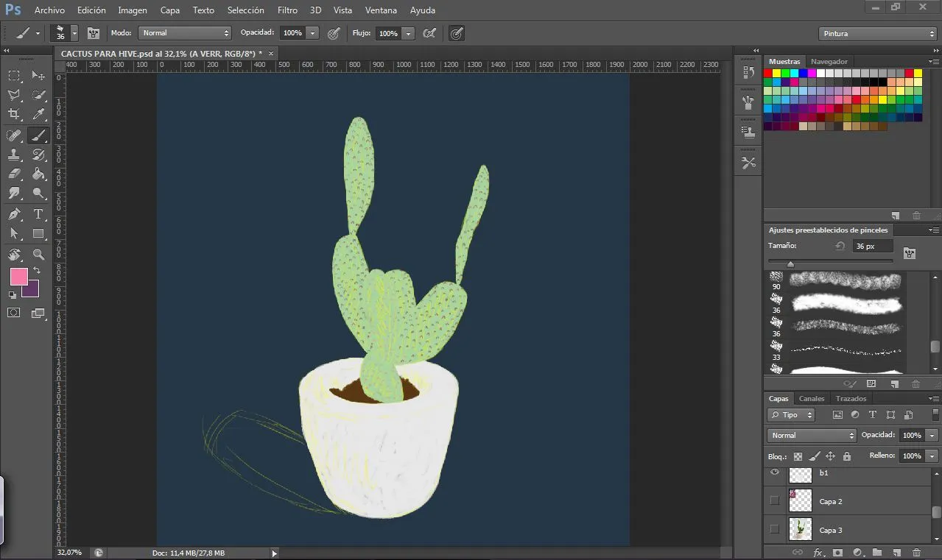Select the Zoom tool
942x560 pixels.
[x=39, y=255]
